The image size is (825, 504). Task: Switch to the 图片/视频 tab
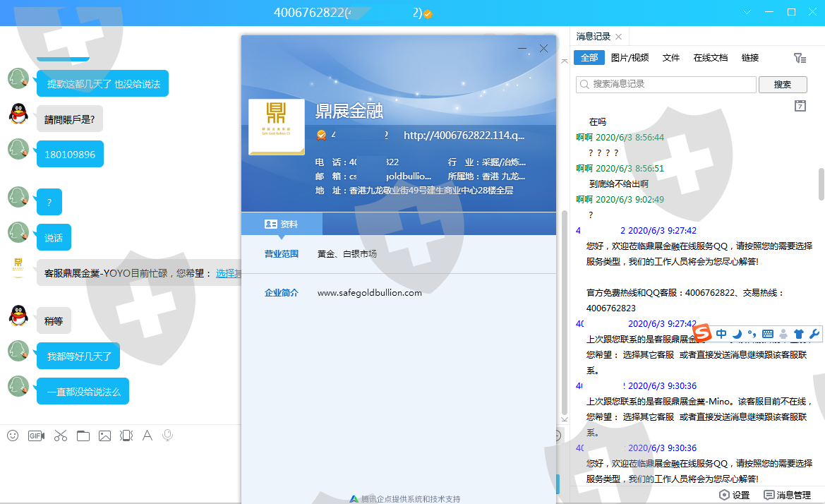630,58
